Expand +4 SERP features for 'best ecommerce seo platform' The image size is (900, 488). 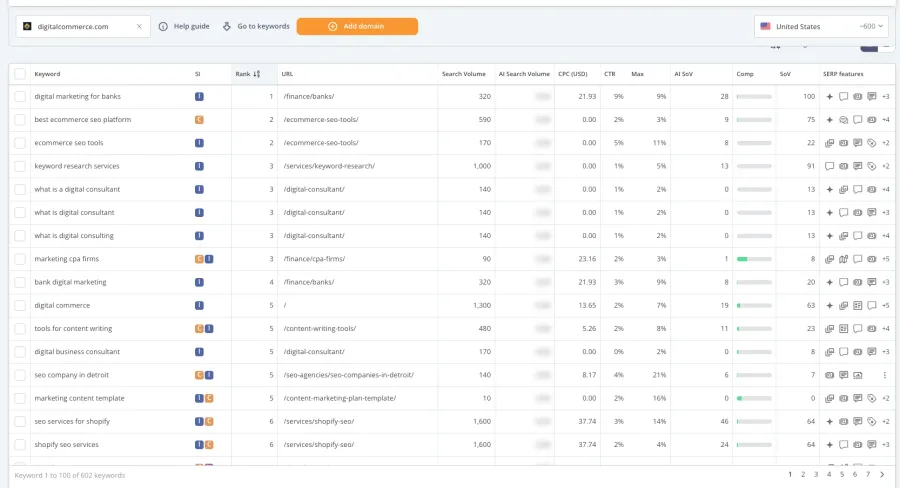pos(886,119)
